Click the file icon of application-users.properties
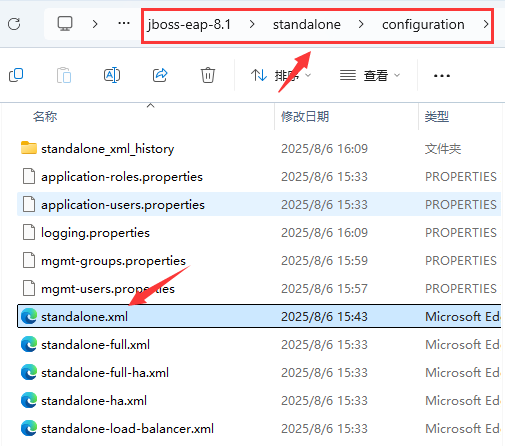The image size is (505, 446). point(29,204)
